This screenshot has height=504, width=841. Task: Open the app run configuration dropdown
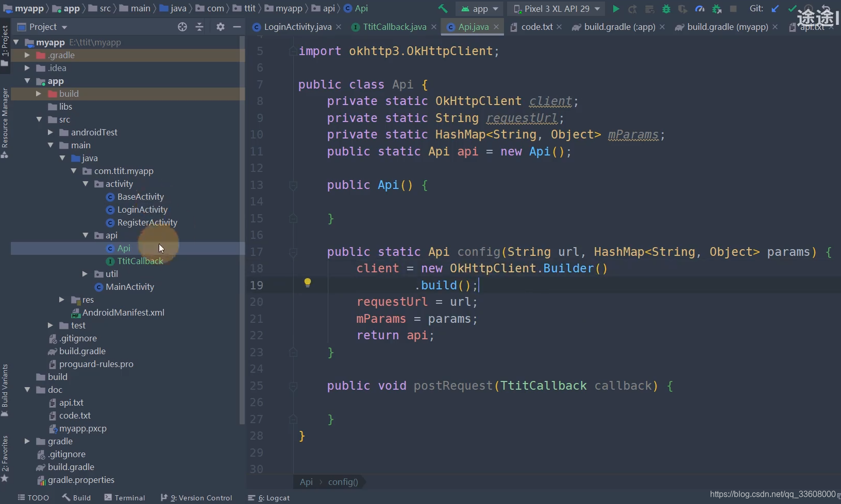coord(480,9)
